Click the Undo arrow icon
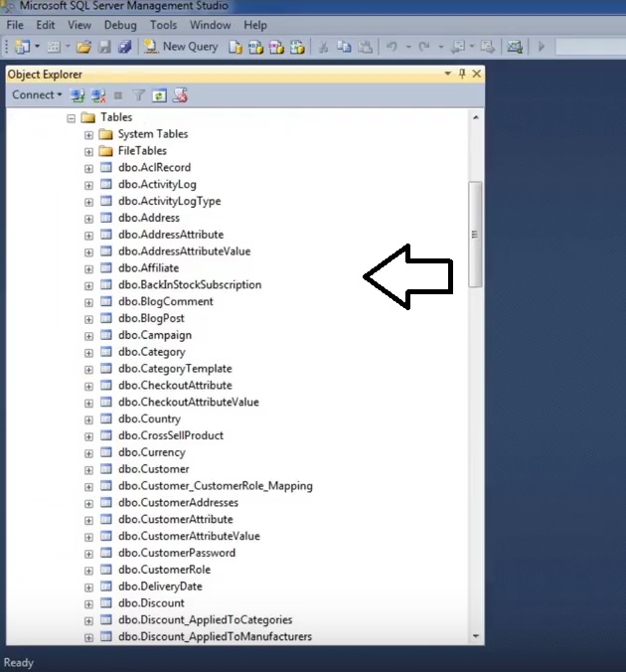Screen dimensions: 626x672 click(391, 47)
